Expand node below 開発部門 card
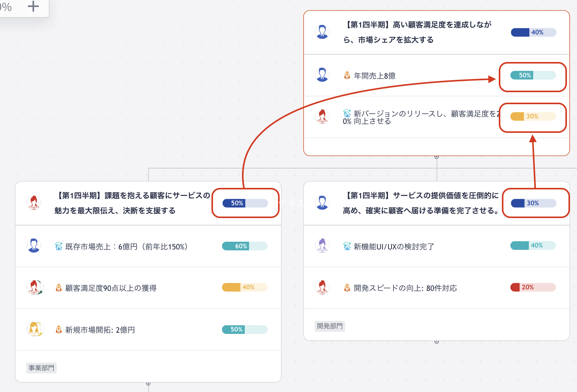 tap(436, 342)
